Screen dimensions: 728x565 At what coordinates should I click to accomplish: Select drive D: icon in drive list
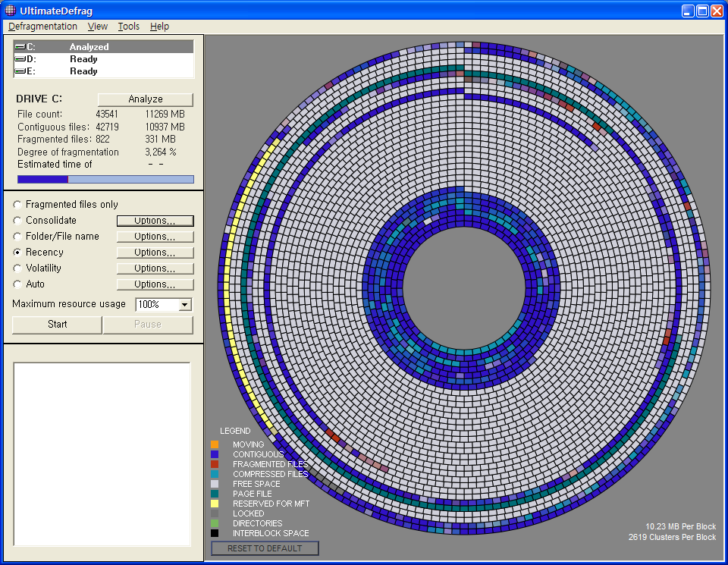(x=20, y=59)
